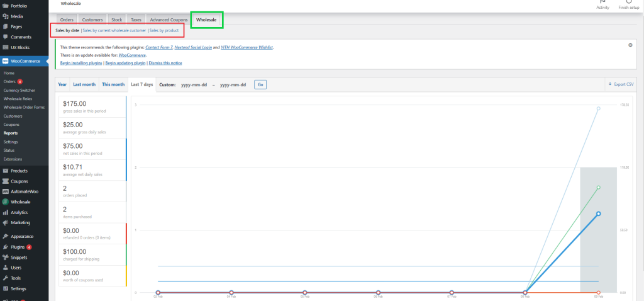
Task: Highlight the $175.00 gross sales legend item
Action: [x=92, y=106]
